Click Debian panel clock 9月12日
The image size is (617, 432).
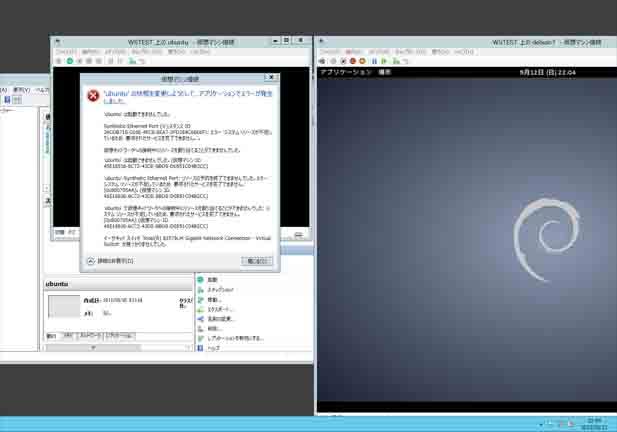click(547, 72)
